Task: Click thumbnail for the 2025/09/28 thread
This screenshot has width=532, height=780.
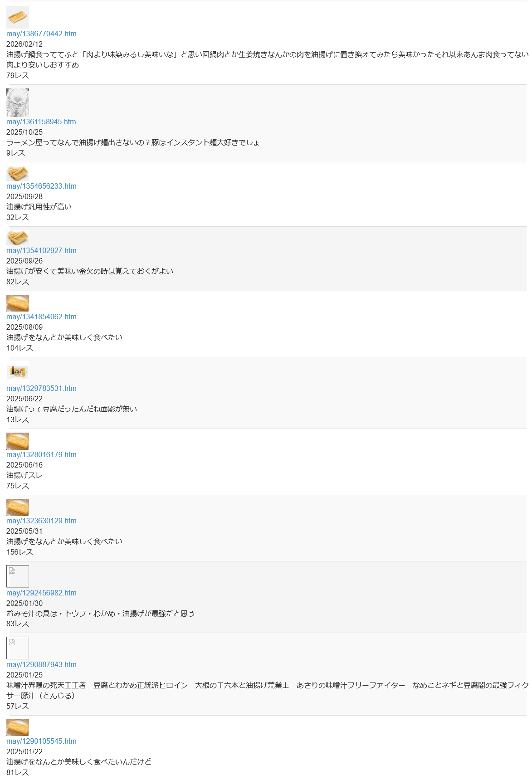Action: tap(18, 173)
